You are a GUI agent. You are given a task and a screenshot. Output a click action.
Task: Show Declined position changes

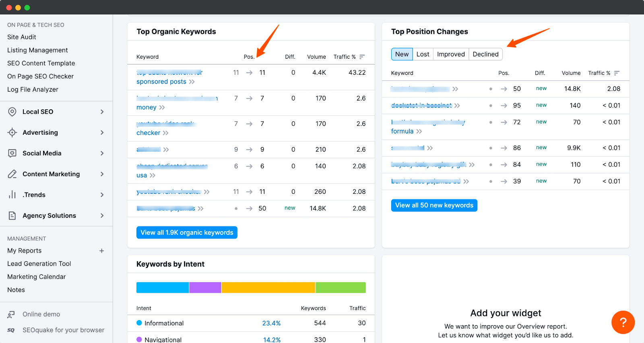pyautogui.click(x=485, y=54)
